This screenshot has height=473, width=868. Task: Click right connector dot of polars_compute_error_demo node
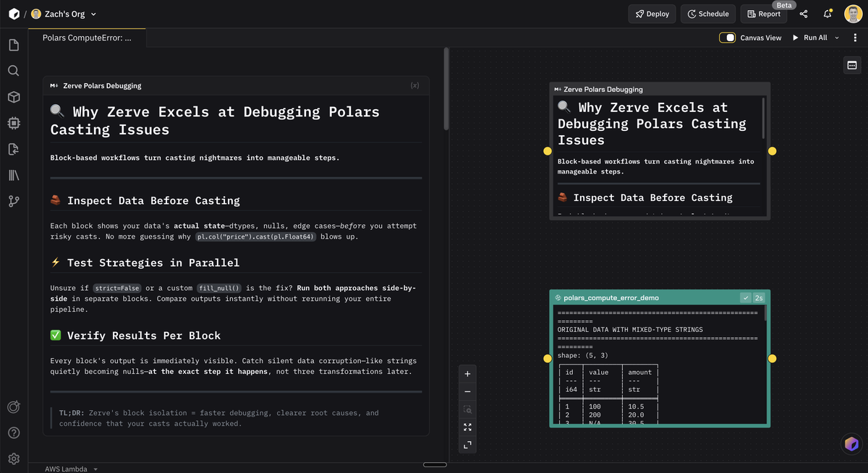point(773,359)
